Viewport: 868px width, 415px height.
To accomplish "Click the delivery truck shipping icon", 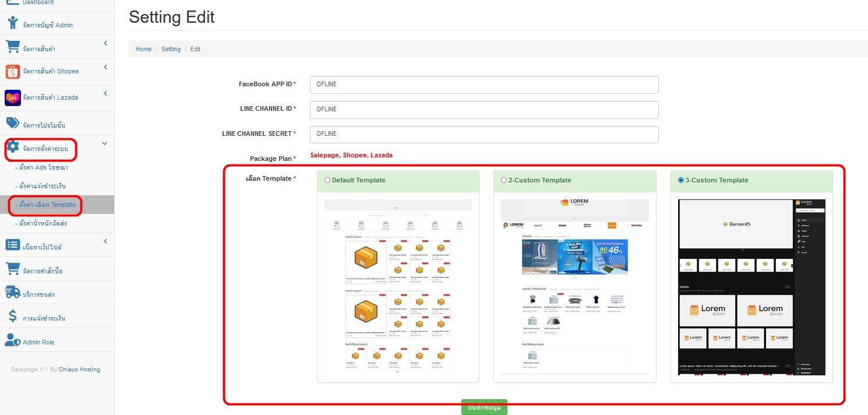I will (13, 293).
